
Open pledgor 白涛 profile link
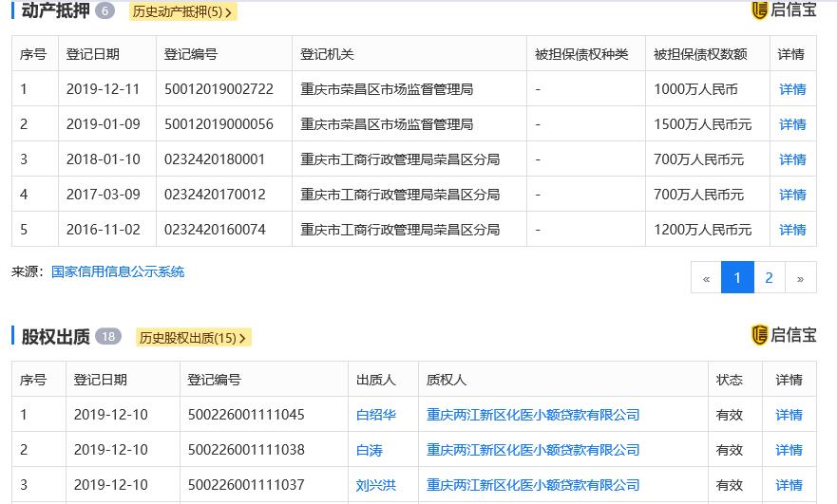click(369, 450)
